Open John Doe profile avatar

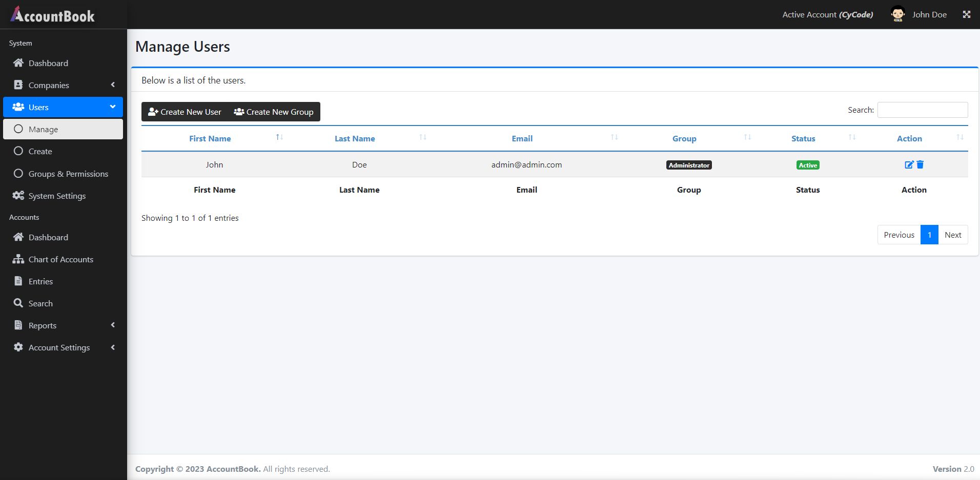click(898, 14)
